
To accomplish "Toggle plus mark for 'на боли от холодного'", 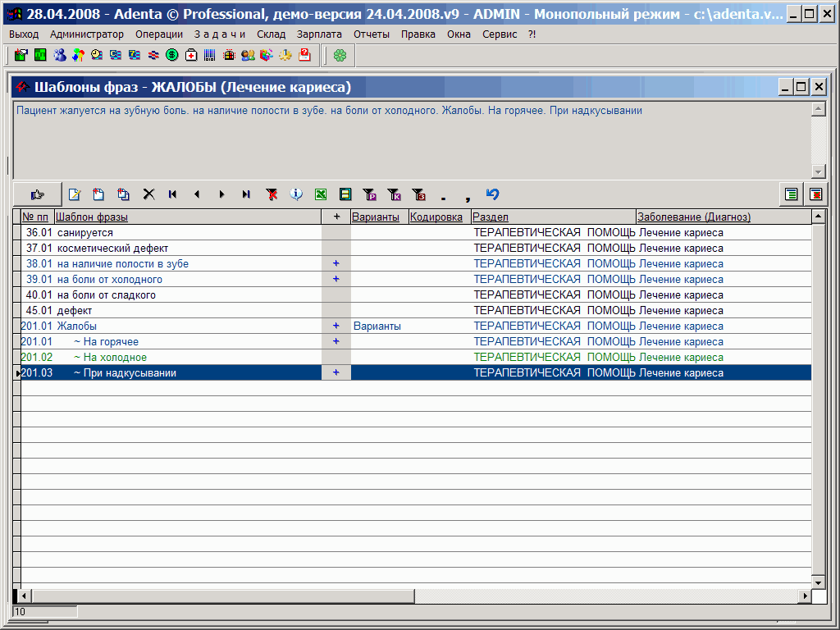I will click(336, 280).
